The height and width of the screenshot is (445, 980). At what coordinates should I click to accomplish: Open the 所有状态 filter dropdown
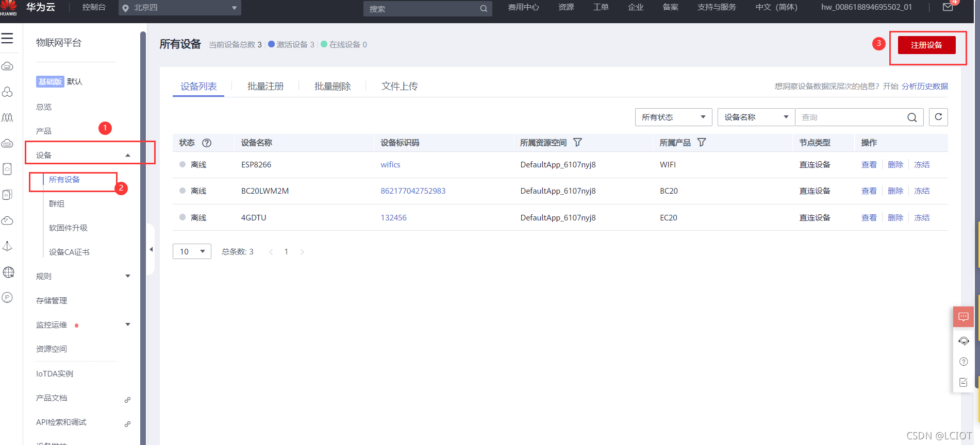click(673, 117)
